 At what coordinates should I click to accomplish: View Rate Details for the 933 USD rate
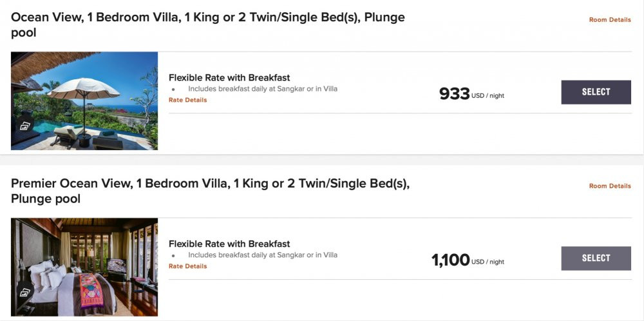[x=187, y=100]
